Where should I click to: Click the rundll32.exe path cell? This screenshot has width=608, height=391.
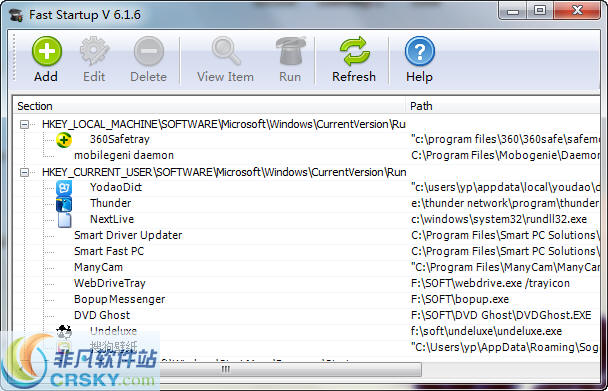499,219
